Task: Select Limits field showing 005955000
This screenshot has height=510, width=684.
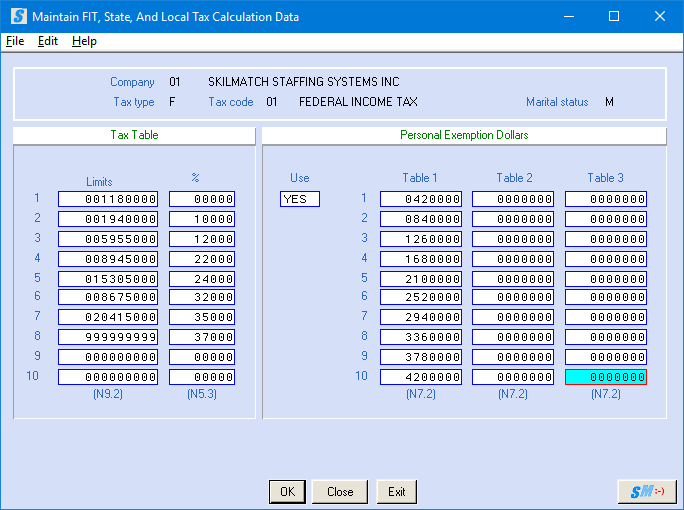Action: coord(108,238)
